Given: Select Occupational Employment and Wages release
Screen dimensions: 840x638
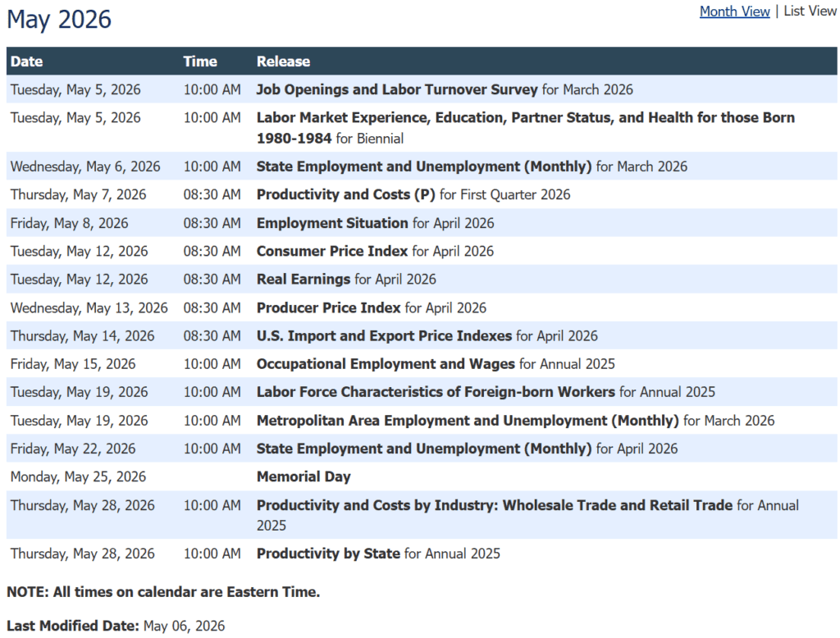Looking at the screenshot, I should pyautogui.click(x=386, y=364).
